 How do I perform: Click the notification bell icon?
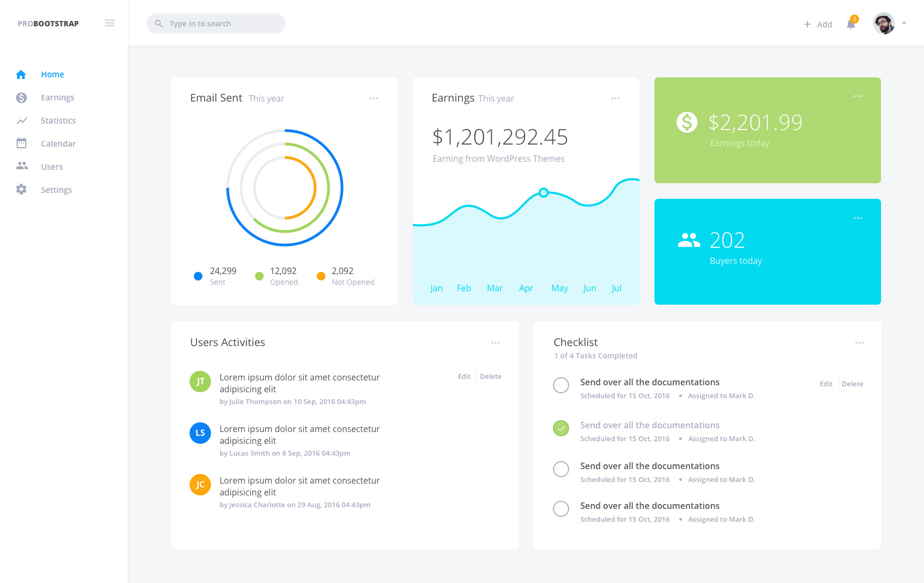coord(851,25)
